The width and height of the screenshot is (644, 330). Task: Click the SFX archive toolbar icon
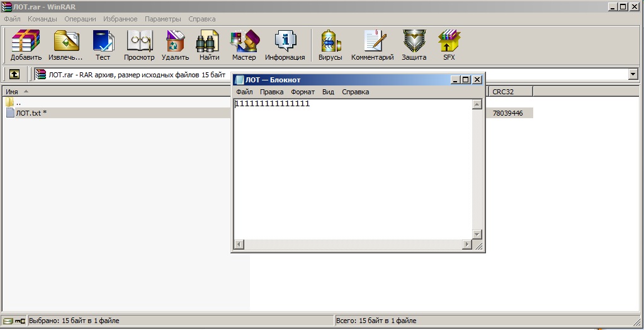click(x=449, y=45)
